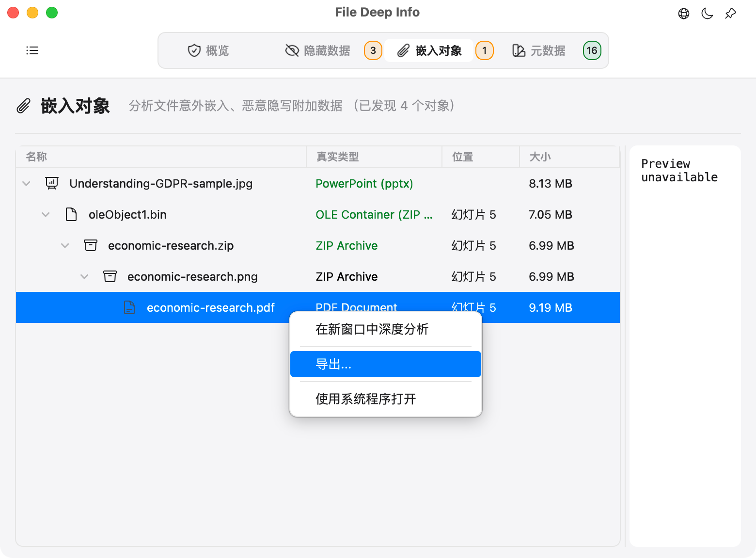
Task: Switch to the 隐藏数据 tab
Action: 318,50
